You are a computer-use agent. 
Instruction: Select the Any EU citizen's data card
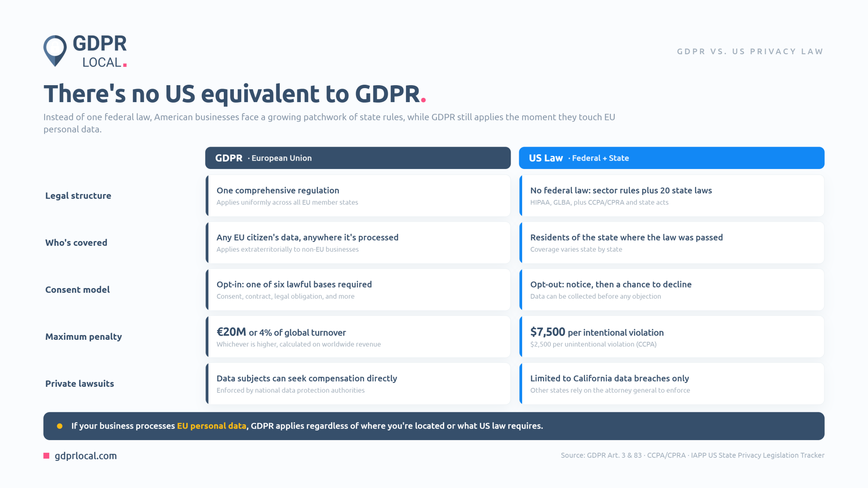358,243
